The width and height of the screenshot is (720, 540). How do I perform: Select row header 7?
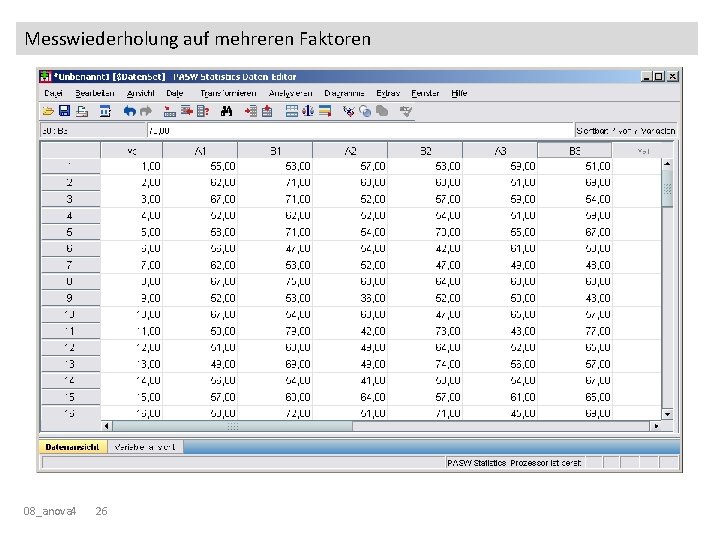(70, 265)
